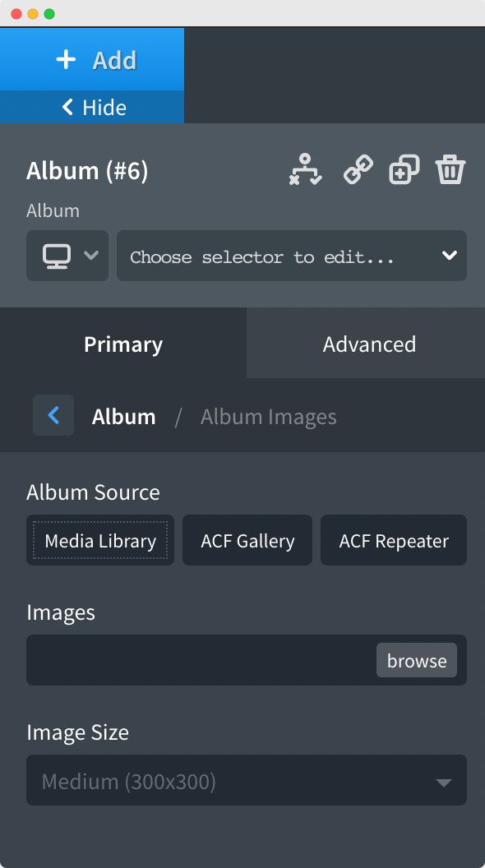
Task: Switch to the Advanced tab
Action: tap(369, 344)
